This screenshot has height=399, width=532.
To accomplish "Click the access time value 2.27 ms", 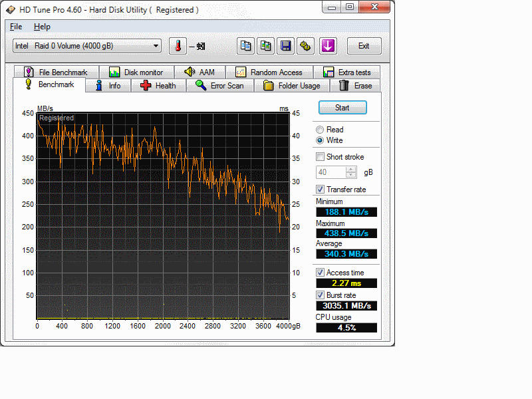I will [346, 283].
